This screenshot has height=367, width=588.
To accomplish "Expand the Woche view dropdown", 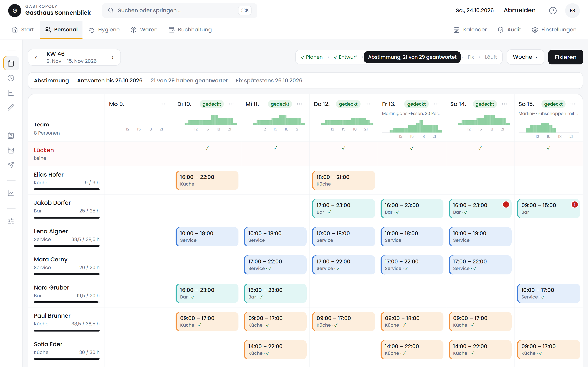I will (x=525, y=57).
